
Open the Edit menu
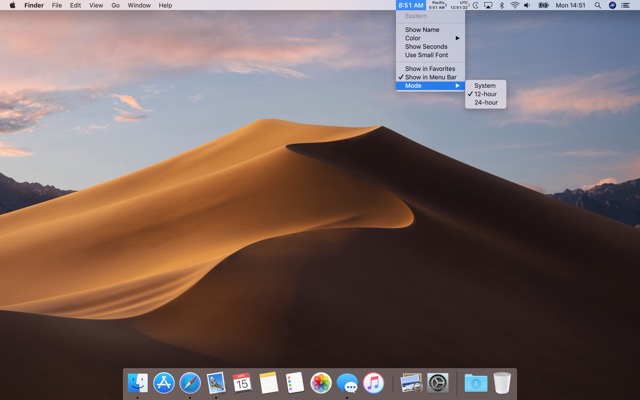click(x=75, y=5)
